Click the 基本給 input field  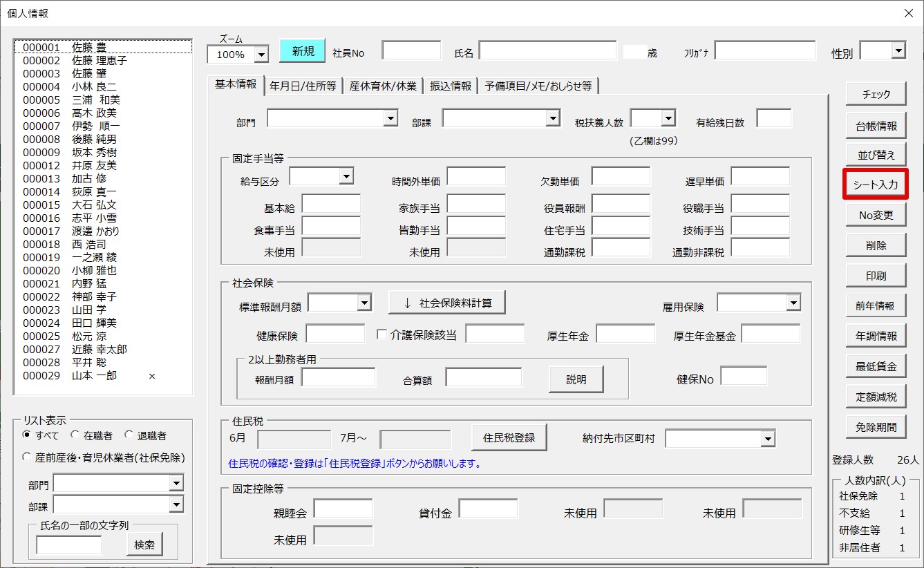[x=331, y=205]
